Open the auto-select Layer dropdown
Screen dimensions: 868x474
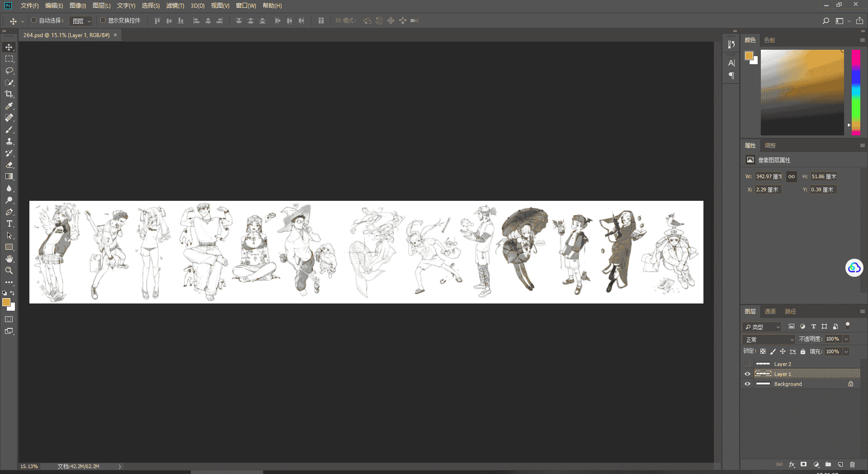(81, 21)
